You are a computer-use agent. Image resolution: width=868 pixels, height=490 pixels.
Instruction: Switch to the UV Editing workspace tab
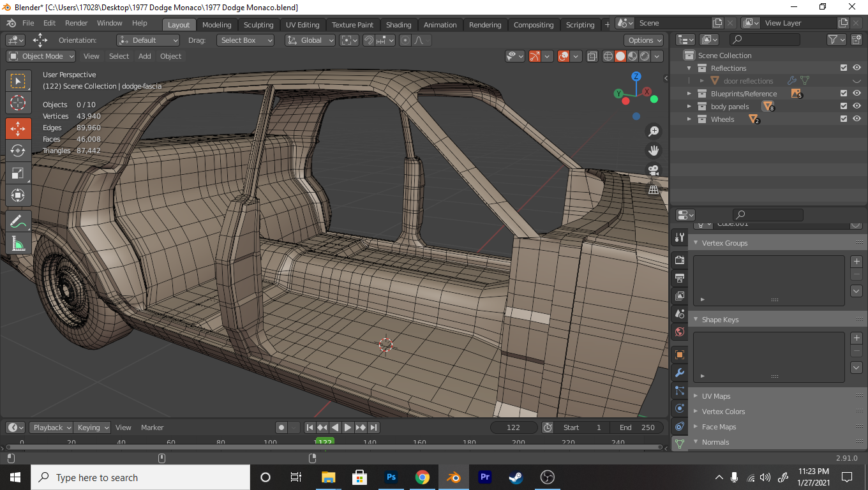[303, 25]
